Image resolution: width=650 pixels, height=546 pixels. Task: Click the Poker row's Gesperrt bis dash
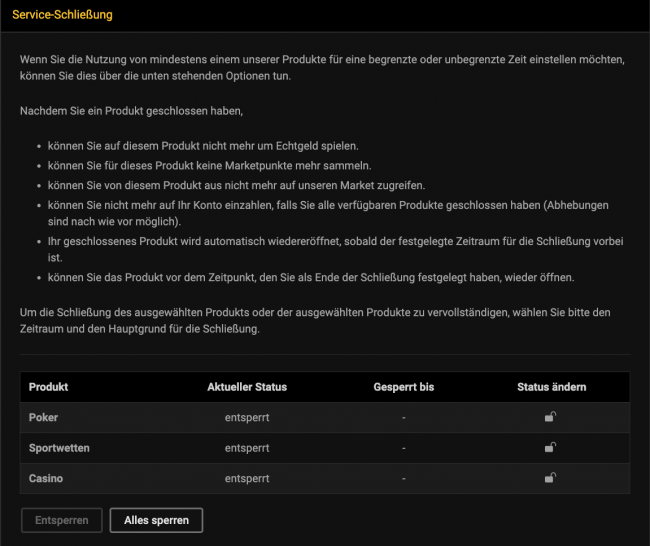403,418
